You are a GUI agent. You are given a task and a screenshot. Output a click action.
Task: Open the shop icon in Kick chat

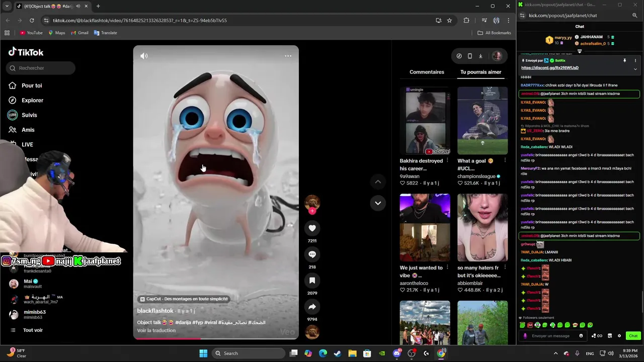(x=610, y=336)
